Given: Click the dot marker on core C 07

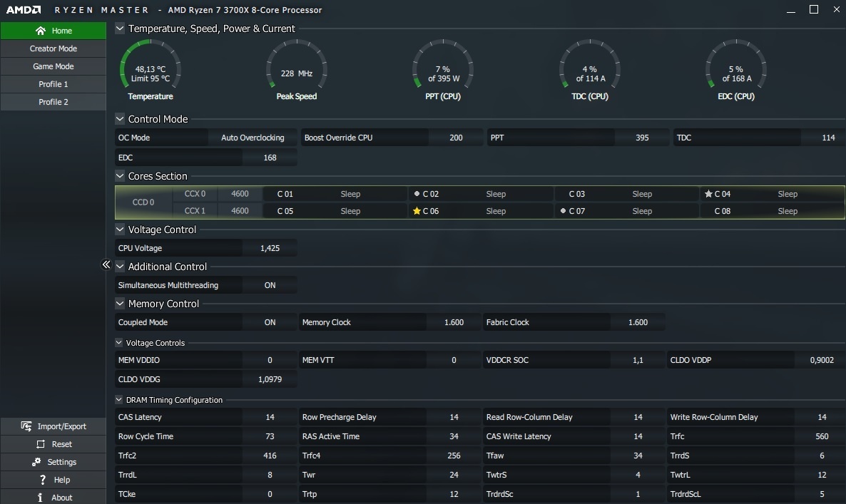Looking at the screenshot, I should pos(563,211).
